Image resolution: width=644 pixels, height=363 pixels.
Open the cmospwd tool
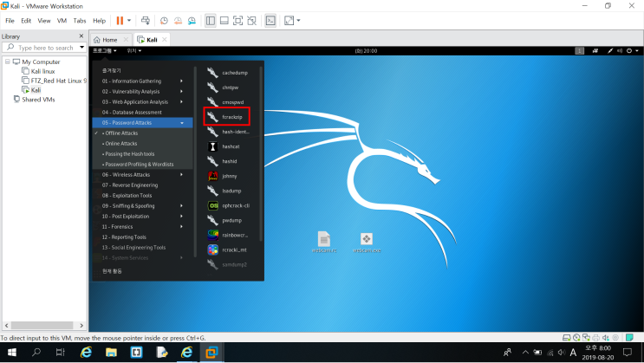click(x=225, y=102)
